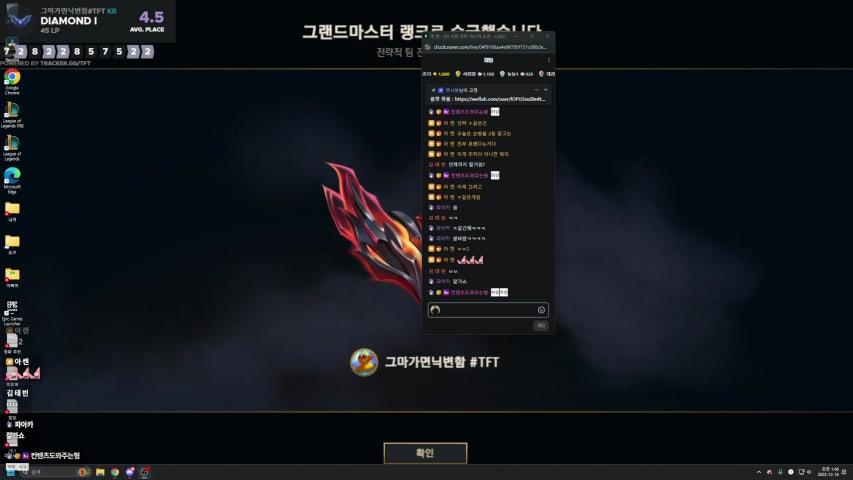This screenshot has width=853, height=480.
Task: Open Microsoft Edge desktop shortcut
Action: click(12, 180)
